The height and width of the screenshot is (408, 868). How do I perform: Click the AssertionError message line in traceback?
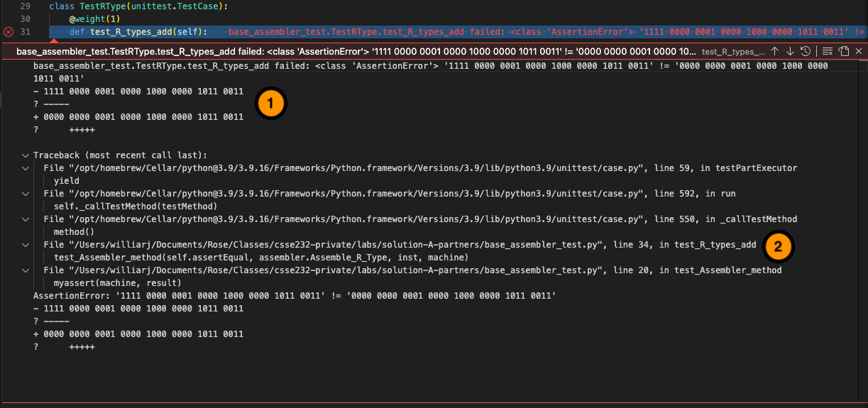294,295
